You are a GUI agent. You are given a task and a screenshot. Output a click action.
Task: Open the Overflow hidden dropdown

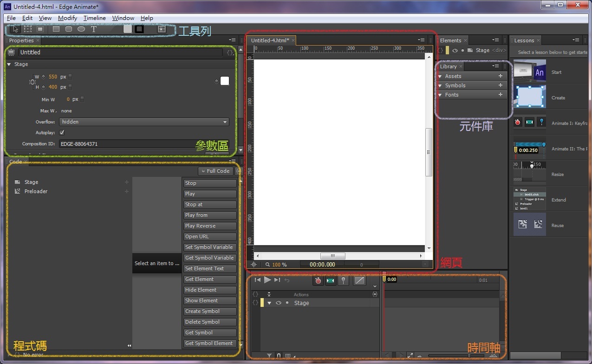pos(144,122)
